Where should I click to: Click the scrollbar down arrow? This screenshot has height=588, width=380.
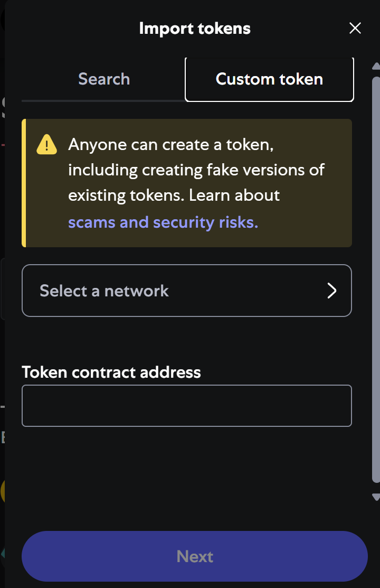tap(376, 497)
